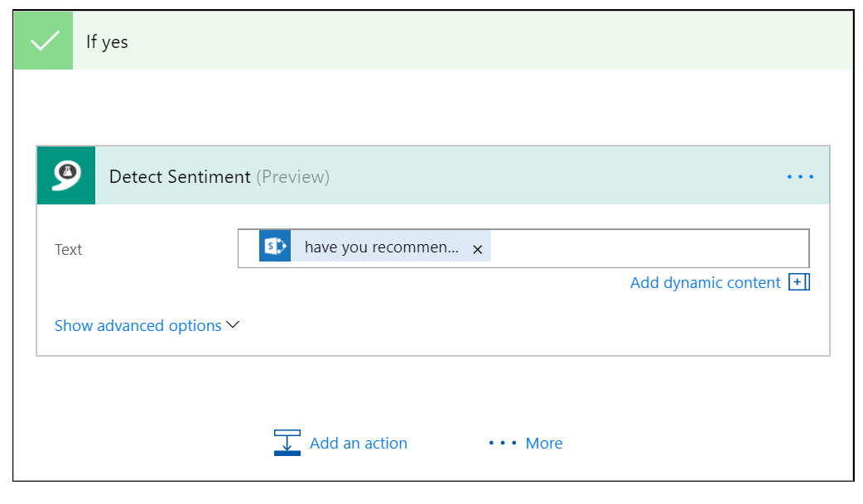Remove the 'have you recommen...' token with X
This screenshot has width=863, height=504.
coord(477,248)
